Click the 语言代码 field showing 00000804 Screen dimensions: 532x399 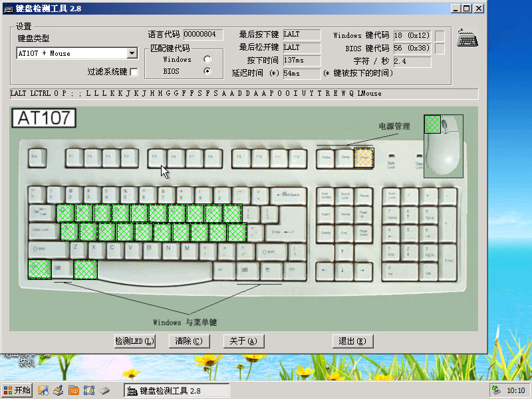203,35
